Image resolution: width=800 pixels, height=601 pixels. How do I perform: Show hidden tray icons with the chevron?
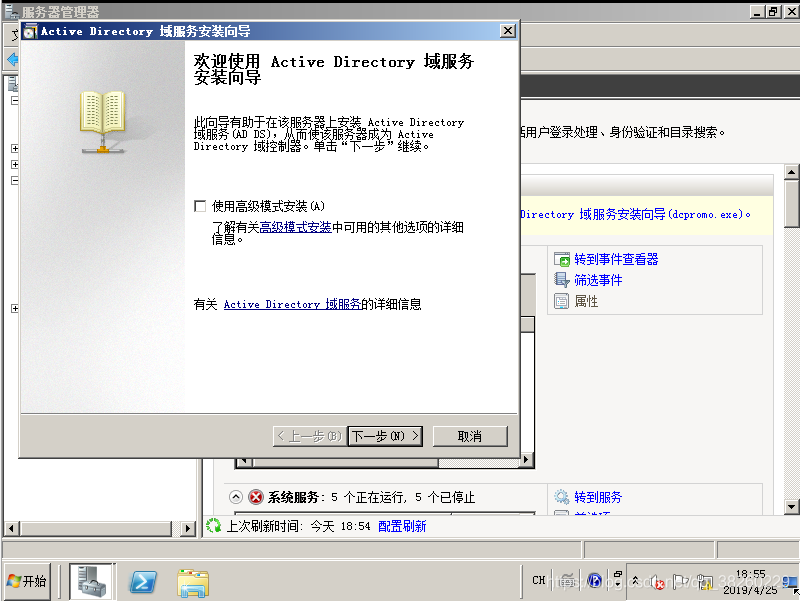635,580
